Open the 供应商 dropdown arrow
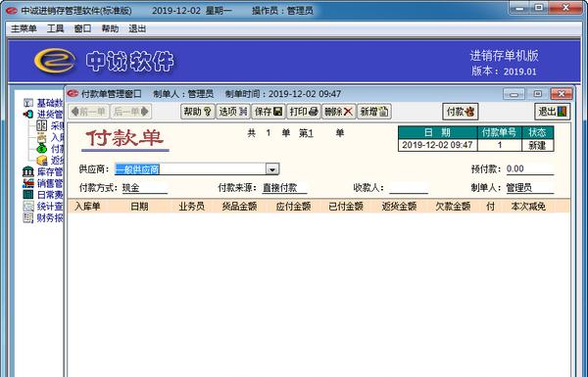This screenshot has height=377, width=588. coord(272,169)
